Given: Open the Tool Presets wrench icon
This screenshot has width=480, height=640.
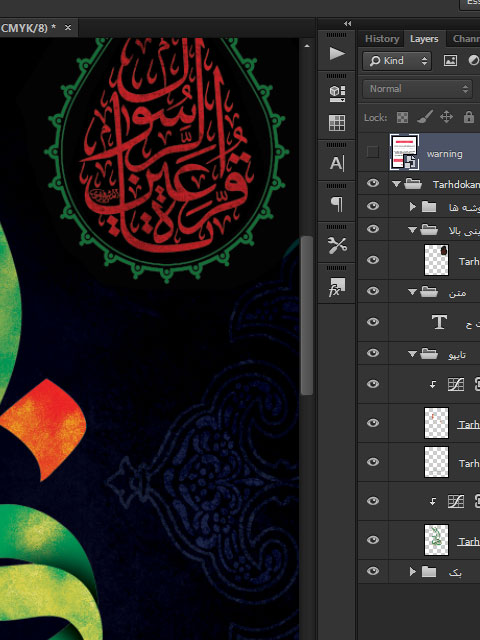Looking at the screenshot, I should [x=337, y=245].
